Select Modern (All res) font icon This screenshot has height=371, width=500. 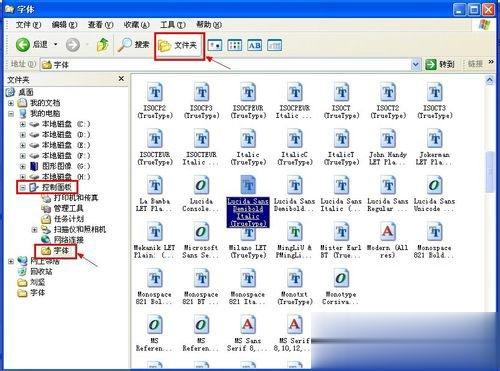tap(387, 240)
